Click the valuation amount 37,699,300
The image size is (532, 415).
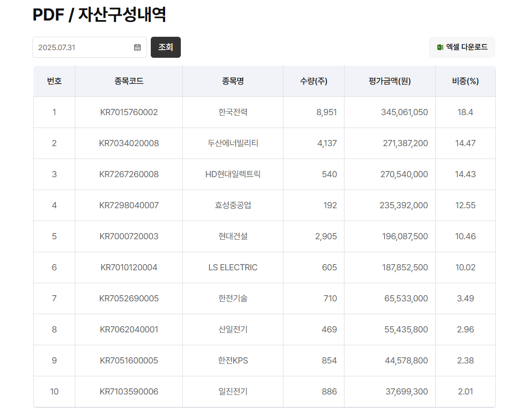click(x=407, y=392)
